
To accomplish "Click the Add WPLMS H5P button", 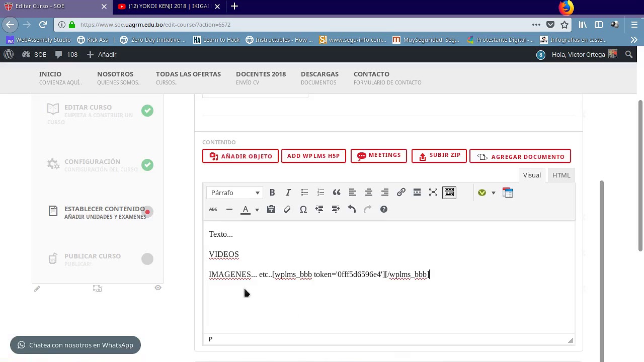I will 313,156.
